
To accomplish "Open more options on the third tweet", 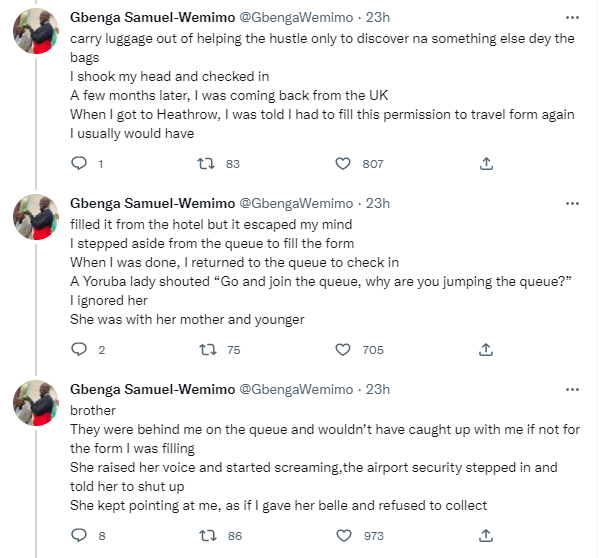I will coord(572,389).
